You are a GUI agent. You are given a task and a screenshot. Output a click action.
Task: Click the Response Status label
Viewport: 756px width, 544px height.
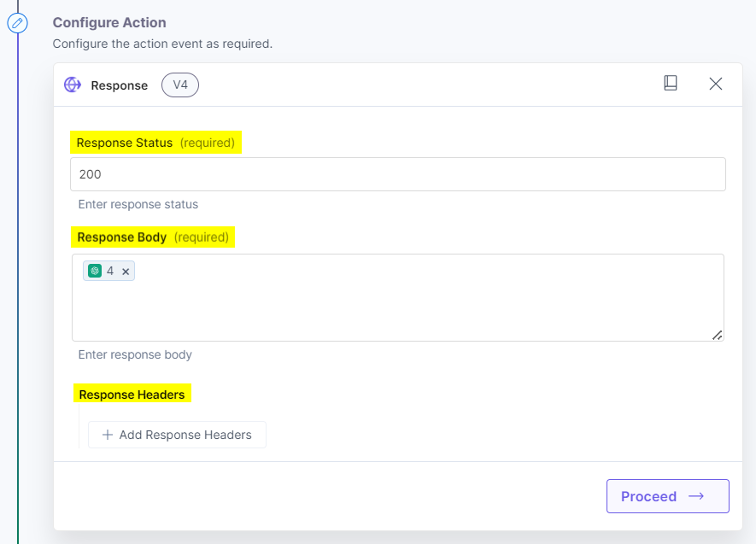click(x=125, y=143)
